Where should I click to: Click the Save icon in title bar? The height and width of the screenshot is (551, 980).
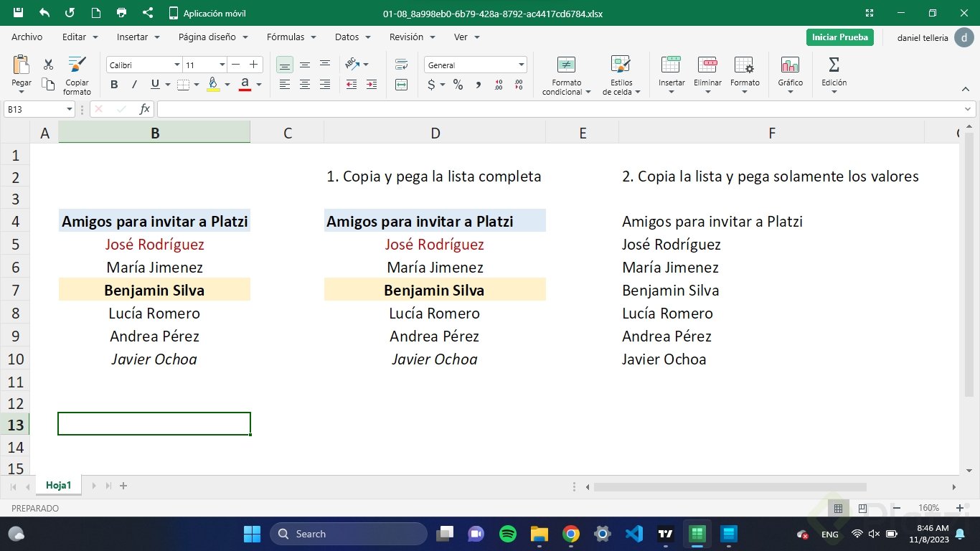(19, 13)
